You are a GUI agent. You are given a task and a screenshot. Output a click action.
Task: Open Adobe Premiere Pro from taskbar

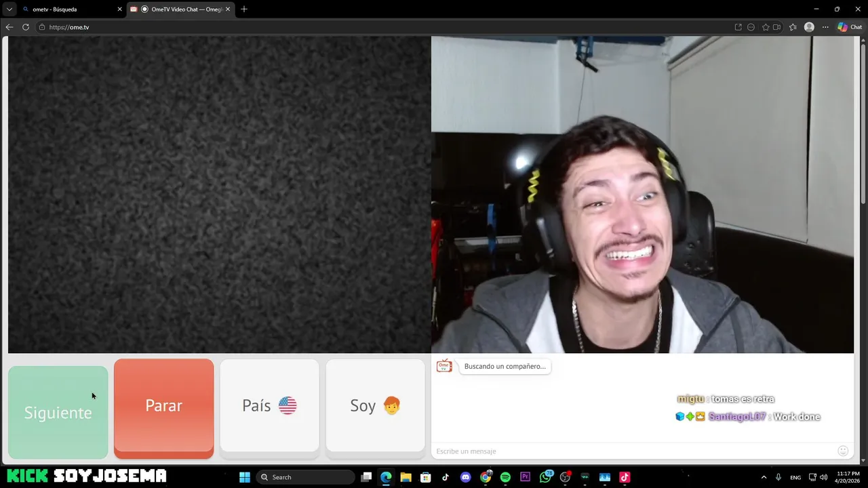tap(525, 477)
